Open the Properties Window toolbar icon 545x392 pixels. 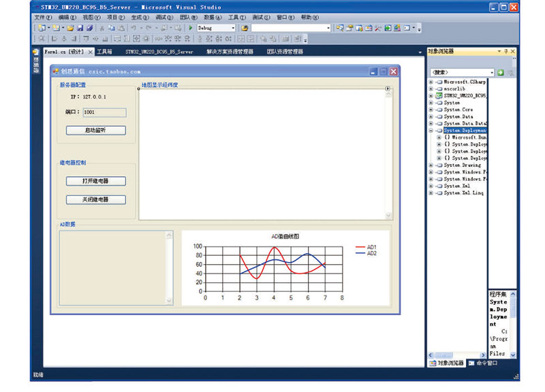(x=349, y=28)
